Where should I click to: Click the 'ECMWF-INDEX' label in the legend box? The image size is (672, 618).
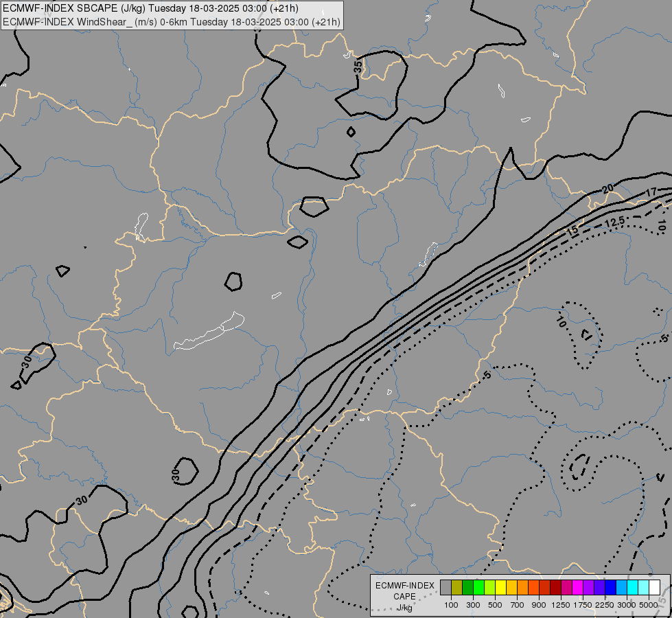coord(405,586)
